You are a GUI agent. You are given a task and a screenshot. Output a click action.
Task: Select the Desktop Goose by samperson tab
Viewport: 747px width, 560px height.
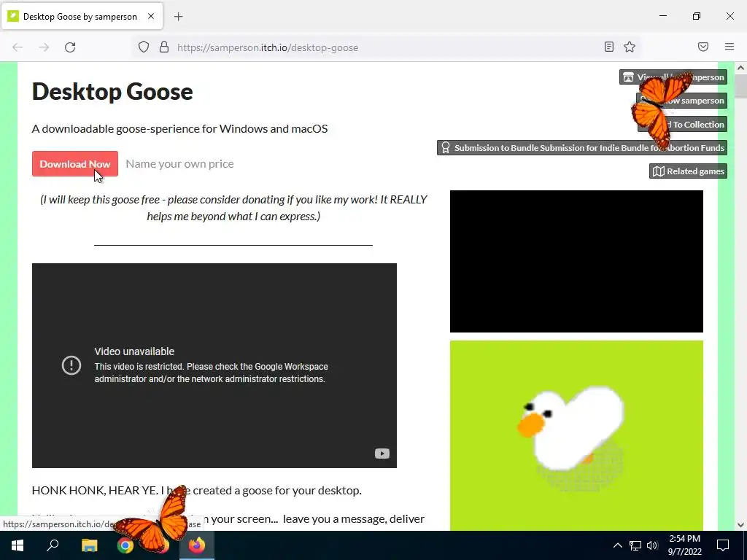(x=82, y=16)
